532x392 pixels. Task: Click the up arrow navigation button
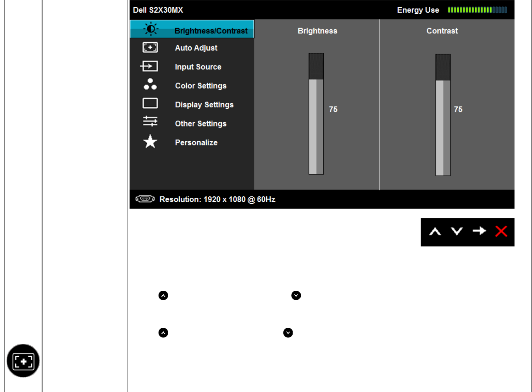[x=435, y=232]
